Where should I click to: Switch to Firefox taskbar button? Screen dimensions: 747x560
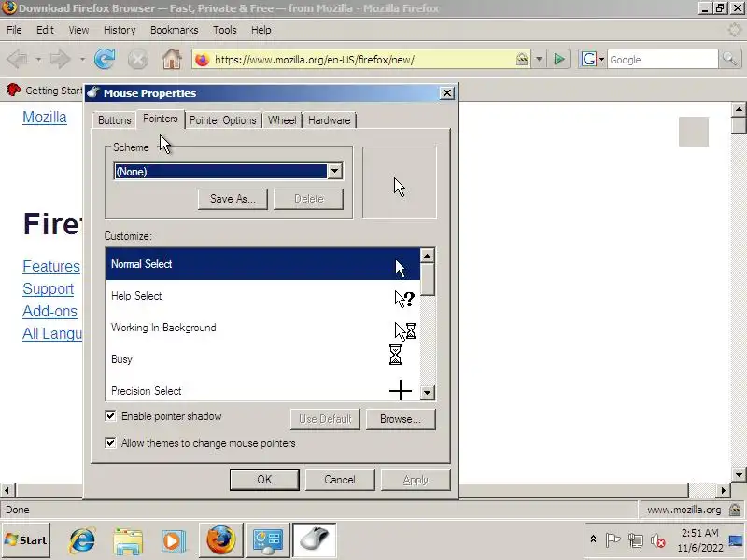pyautogui.click(x=220, y=540)
